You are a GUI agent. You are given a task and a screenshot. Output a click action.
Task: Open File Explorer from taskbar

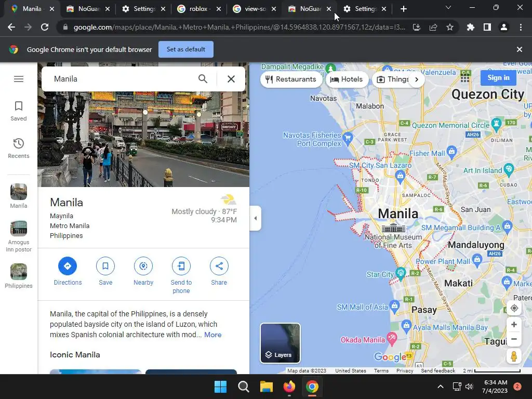[x=267, y=387]
